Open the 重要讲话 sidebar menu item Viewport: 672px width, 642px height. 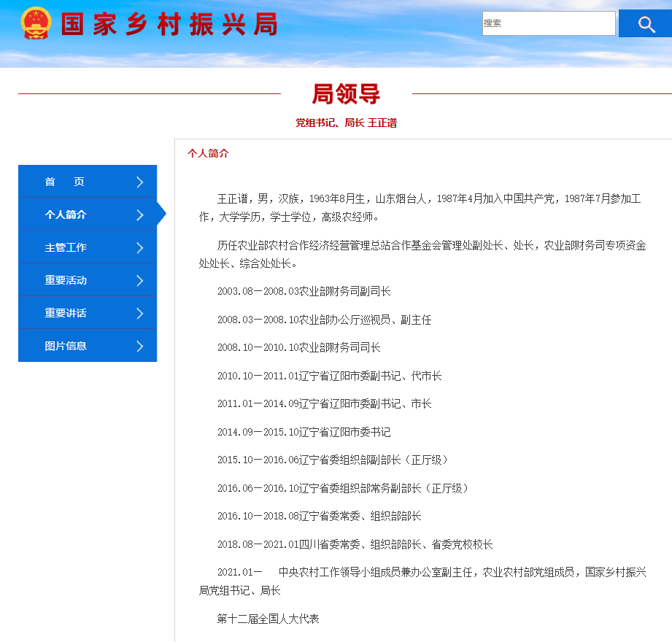tap(88, 313)
